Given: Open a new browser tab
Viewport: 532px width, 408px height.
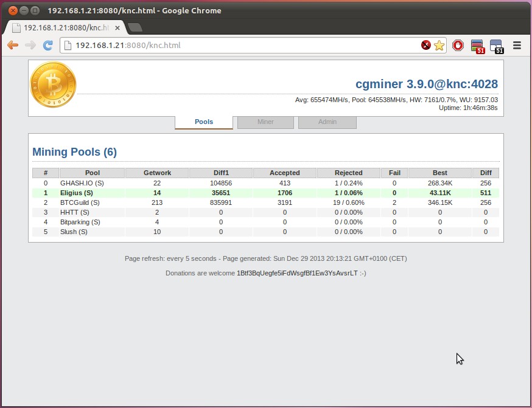Looking at the screenshot, I should point(135,28).
